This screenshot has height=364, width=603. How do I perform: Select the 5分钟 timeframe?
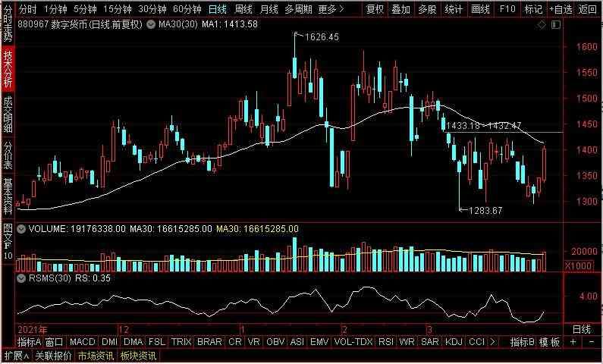pos(84,9)
